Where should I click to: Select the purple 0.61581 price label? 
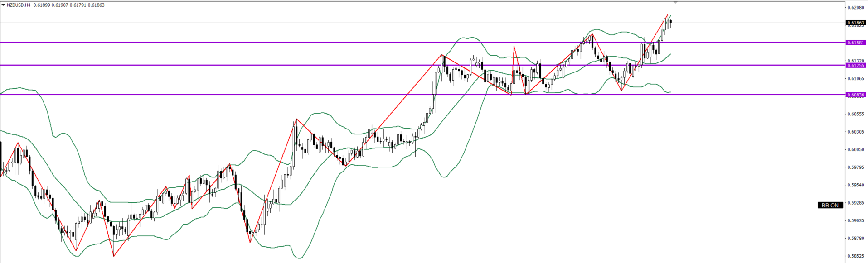(856, 43)
